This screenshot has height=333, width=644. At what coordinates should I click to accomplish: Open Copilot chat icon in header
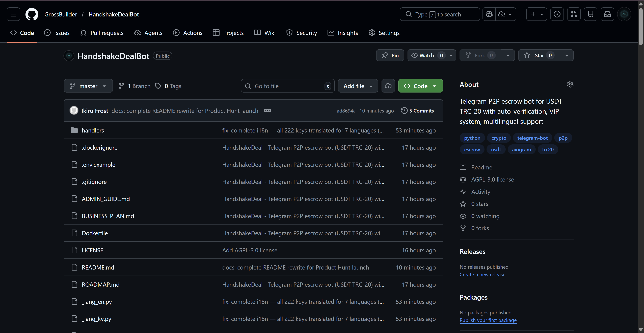pos(489,14)
